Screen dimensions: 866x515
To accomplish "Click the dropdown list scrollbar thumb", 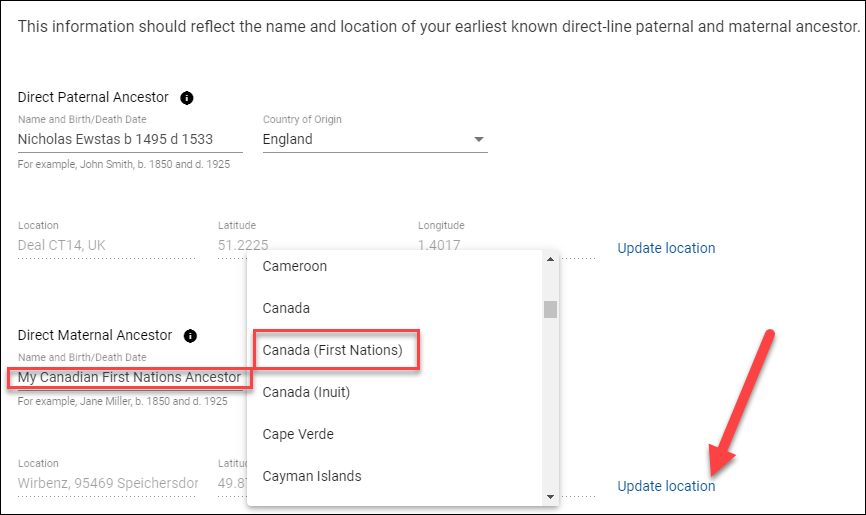I will click(x=550, y=309).
